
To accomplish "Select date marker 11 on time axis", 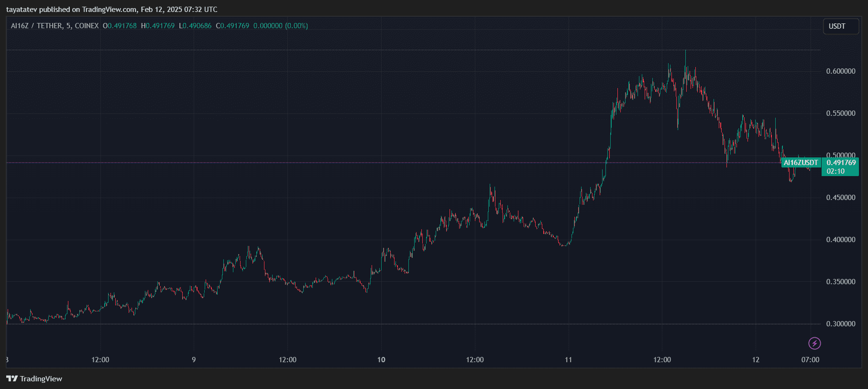I will tap(568, 360).
